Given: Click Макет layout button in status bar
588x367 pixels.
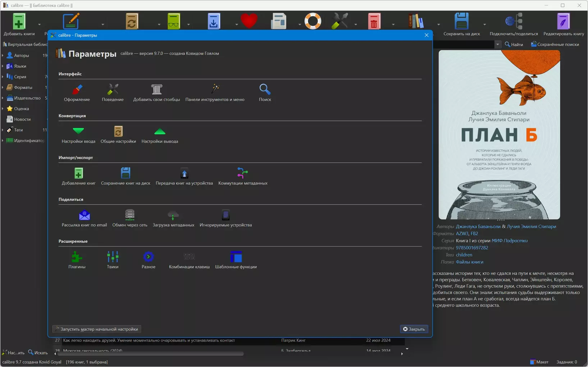Looking at the screenshot, I should pos(539,362).
